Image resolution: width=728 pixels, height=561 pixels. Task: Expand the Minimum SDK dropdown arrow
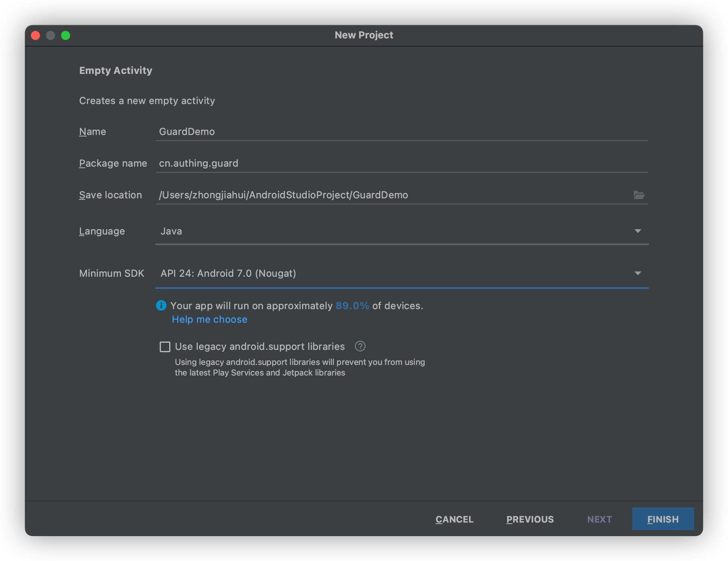pos(638,273)
